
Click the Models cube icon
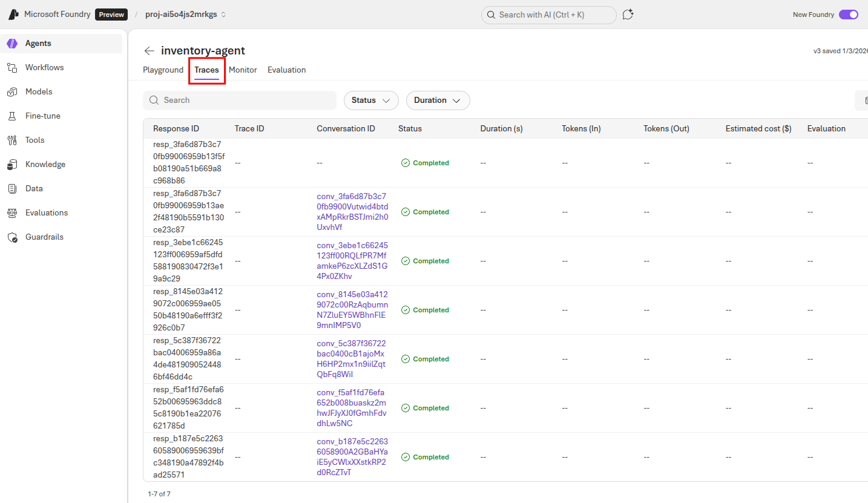coord(12,92)
